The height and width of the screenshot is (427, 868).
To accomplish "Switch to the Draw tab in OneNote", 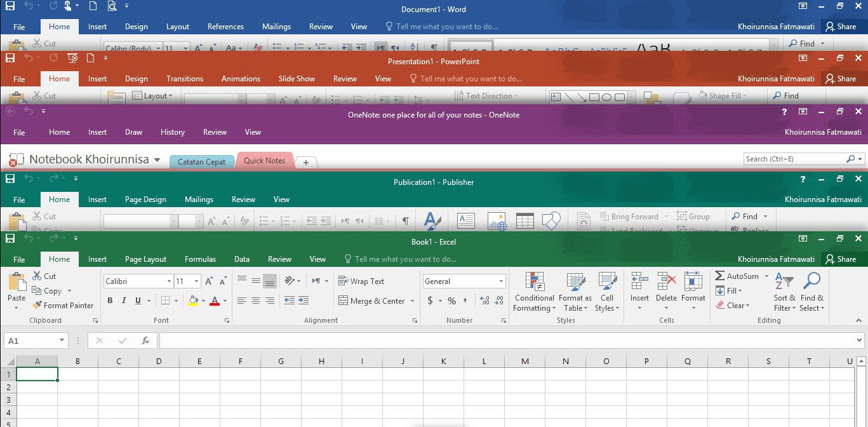I will [x=133, y=132].
